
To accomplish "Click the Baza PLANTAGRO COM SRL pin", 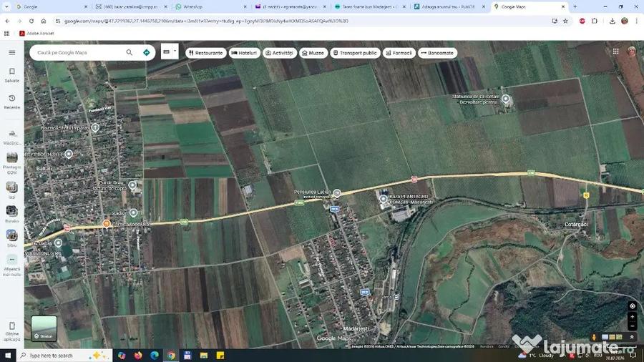I will (x=384, y=199).
